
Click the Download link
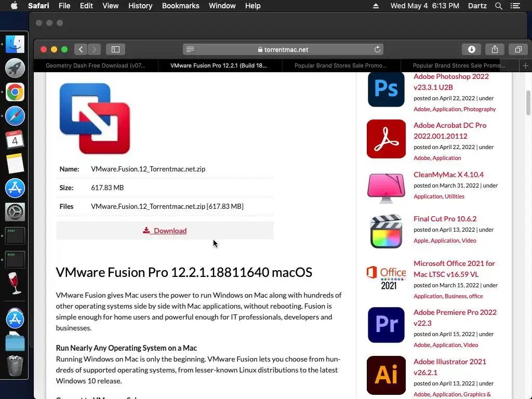click(165, 231)
